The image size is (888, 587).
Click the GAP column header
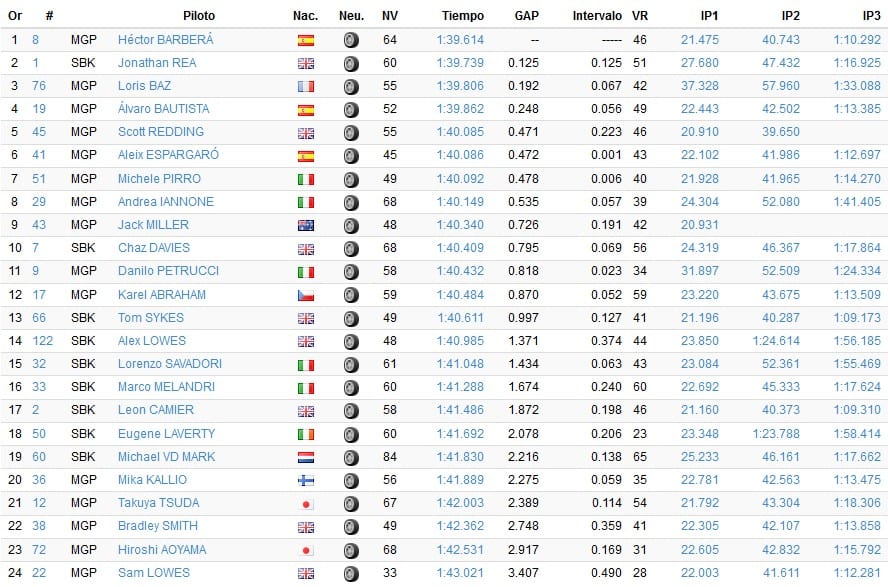click(527, 16)
